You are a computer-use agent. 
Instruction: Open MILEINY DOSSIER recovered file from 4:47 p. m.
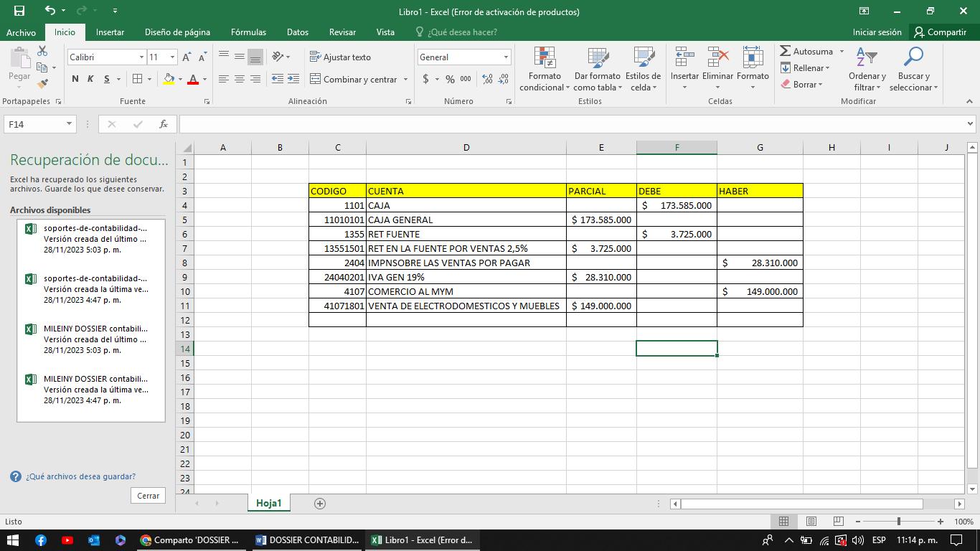(x=91, y=390)
